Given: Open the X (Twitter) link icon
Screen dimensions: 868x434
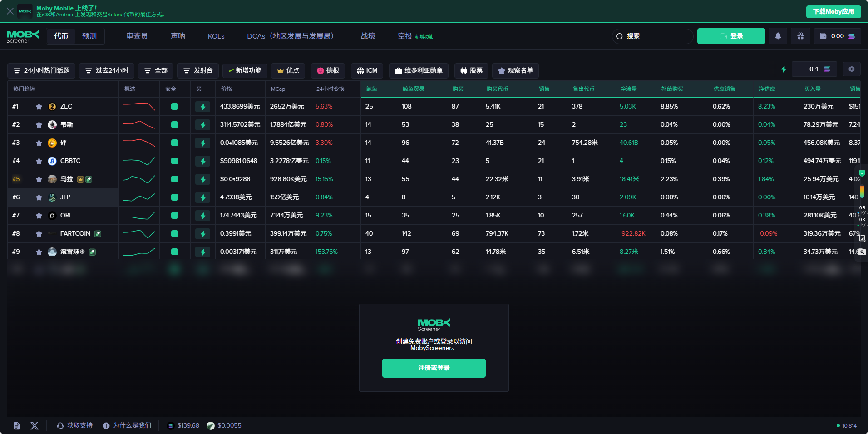Looking at the screenshot, I should (35, 426).
